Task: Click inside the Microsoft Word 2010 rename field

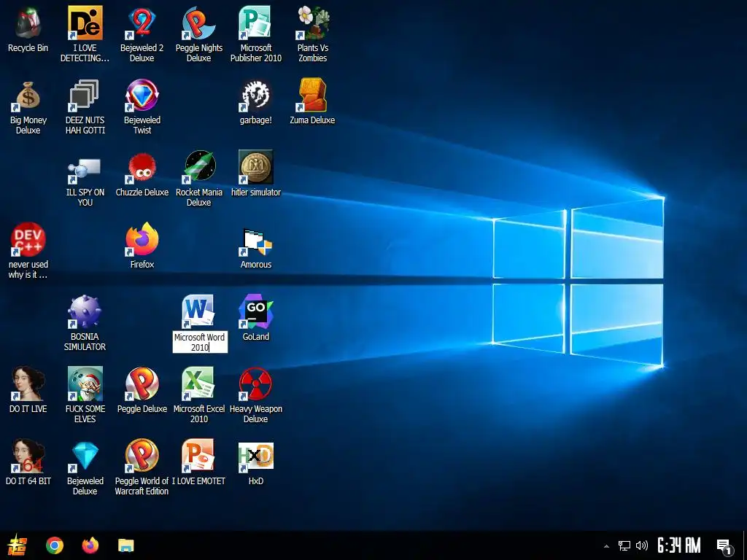Action: (200, 343)
